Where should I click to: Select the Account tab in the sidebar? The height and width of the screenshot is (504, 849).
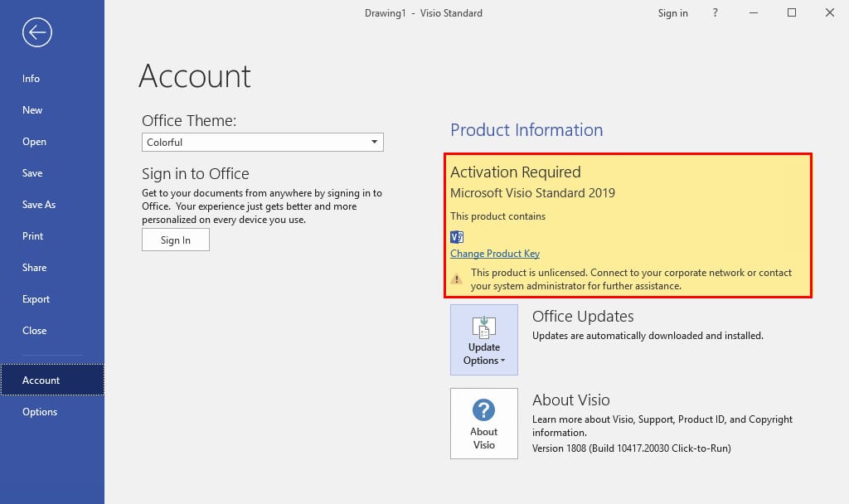pyautogui.click(x=52, y=380)
